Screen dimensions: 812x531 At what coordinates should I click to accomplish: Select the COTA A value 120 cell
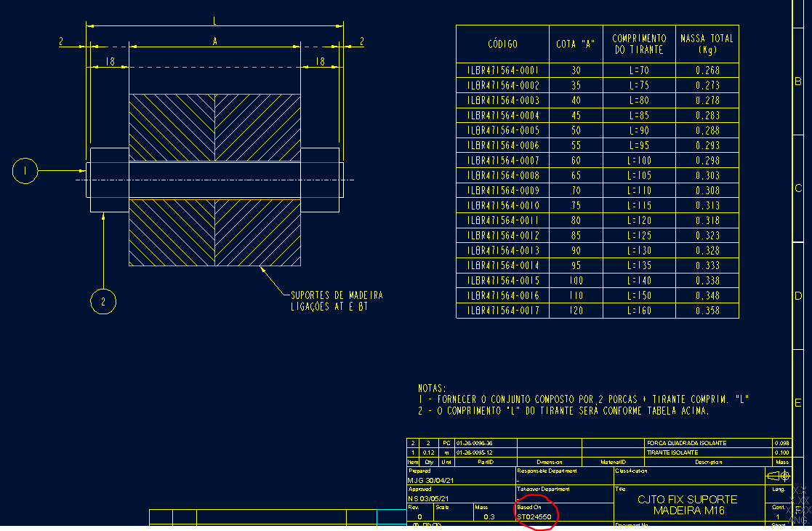(576, 310)
